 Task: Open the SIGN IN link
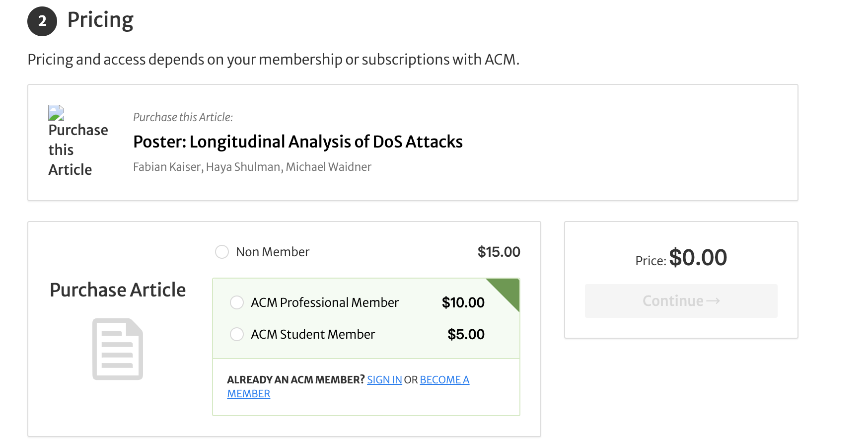pyautogui.click(x=384, y=380)
